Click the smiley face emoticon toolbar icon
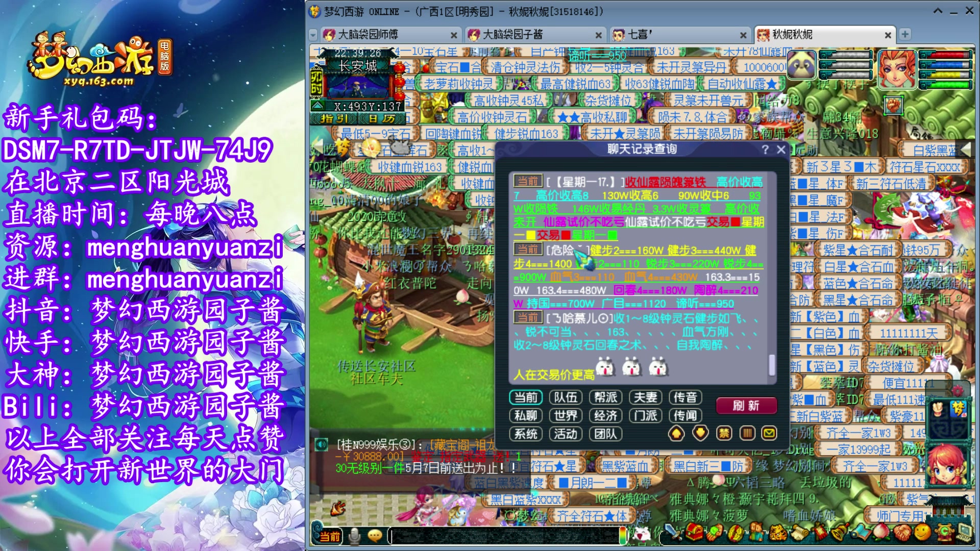 [x=923, y=532]
